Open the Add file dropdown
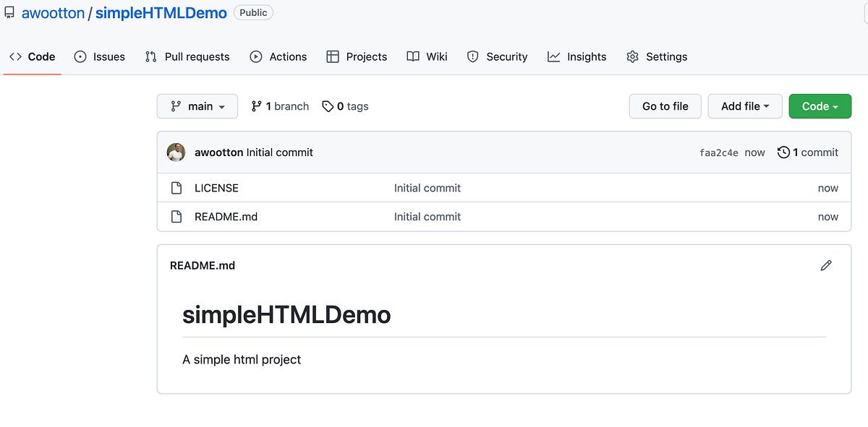 745,105
